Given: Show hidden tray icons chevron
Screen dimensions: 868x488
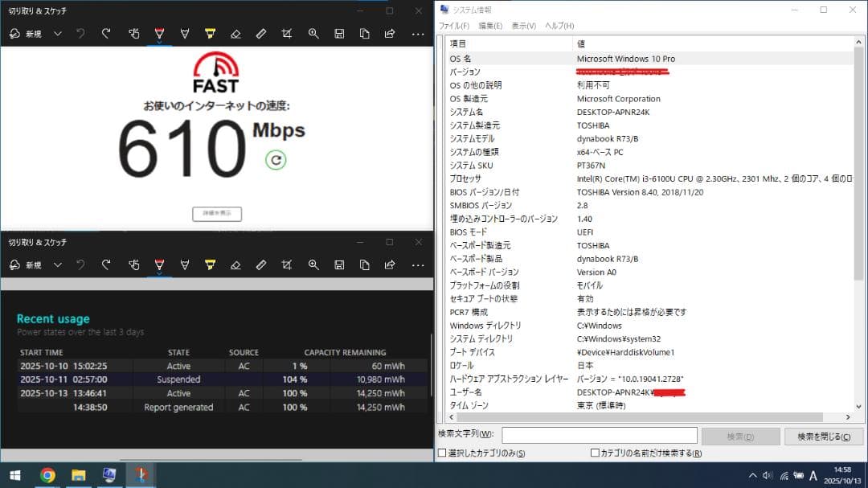Looking at the screenshot, I should point(752,475).
